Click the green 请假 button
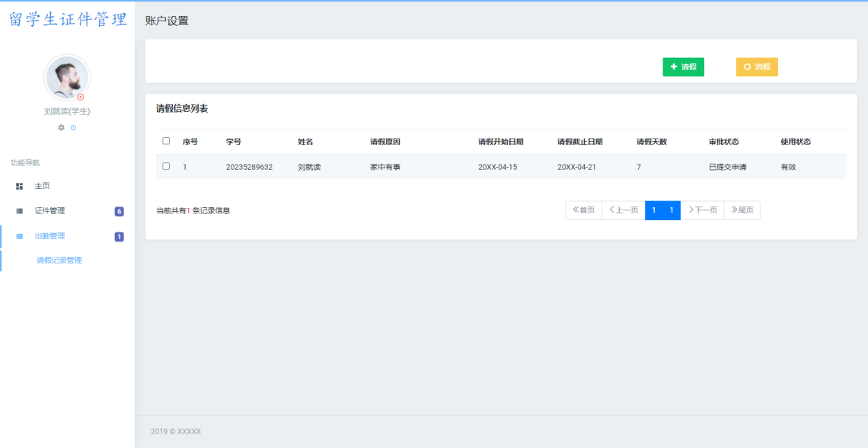This screenshot has height=448, width=868. [683, 67]
